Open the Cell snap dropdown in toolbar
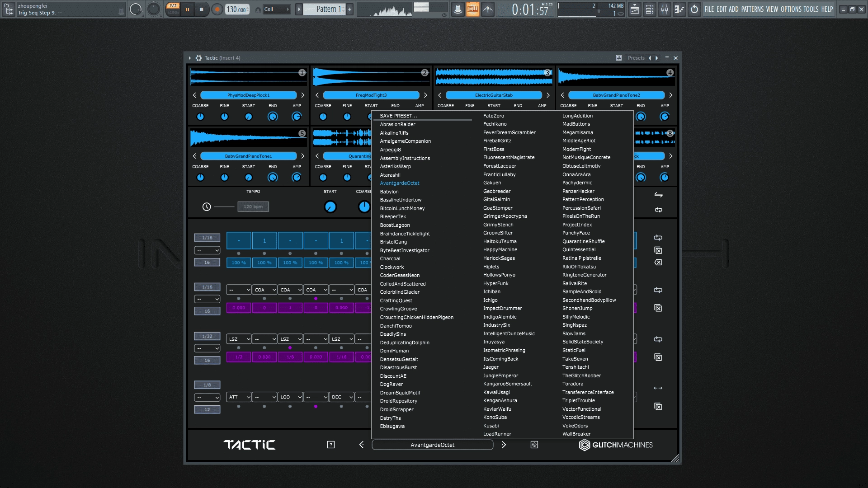 pyautogui.click(x=276, y=9)
